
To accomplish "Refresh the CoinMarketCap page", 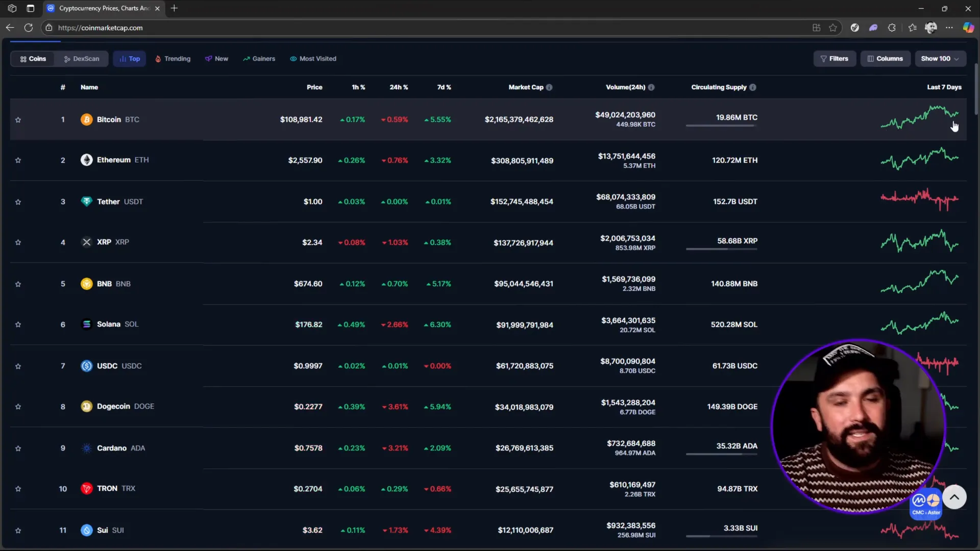I will pyautogui.click(x=29, y=28).
